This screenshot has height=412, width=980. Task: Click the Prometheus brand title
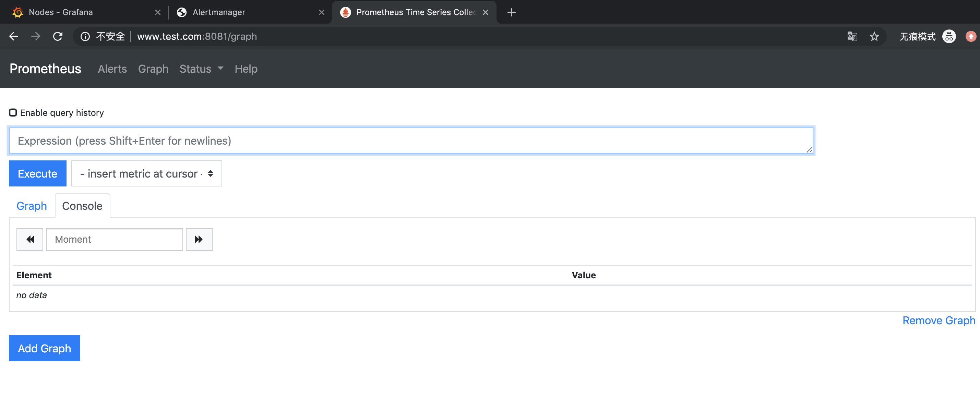click(45, 69)
